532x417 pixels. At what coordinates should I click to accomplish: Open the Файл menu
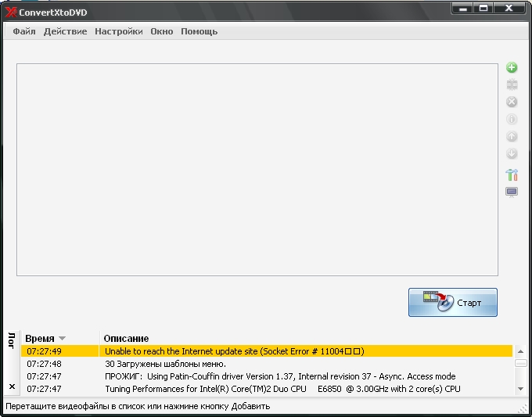tap(24, 32)
